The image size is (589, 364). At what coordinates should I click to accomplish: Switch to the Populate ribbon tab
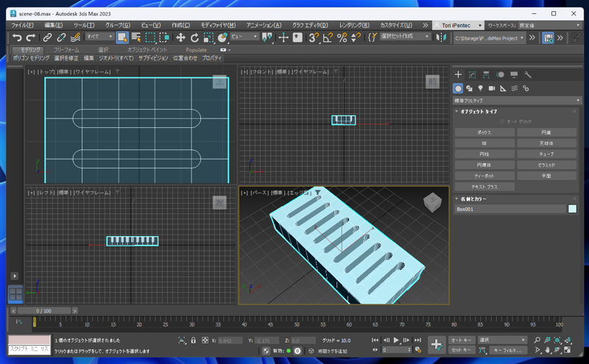click(196, 49)
